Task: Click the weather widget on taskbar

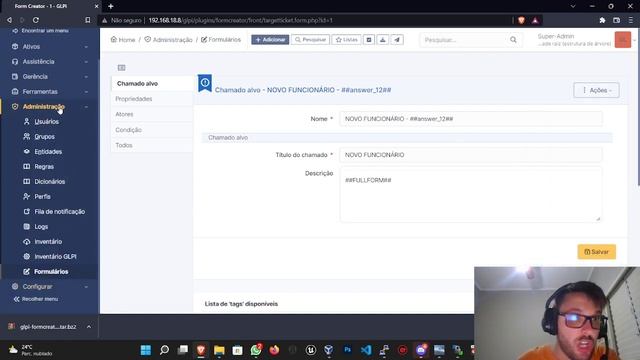Action: 31,350
